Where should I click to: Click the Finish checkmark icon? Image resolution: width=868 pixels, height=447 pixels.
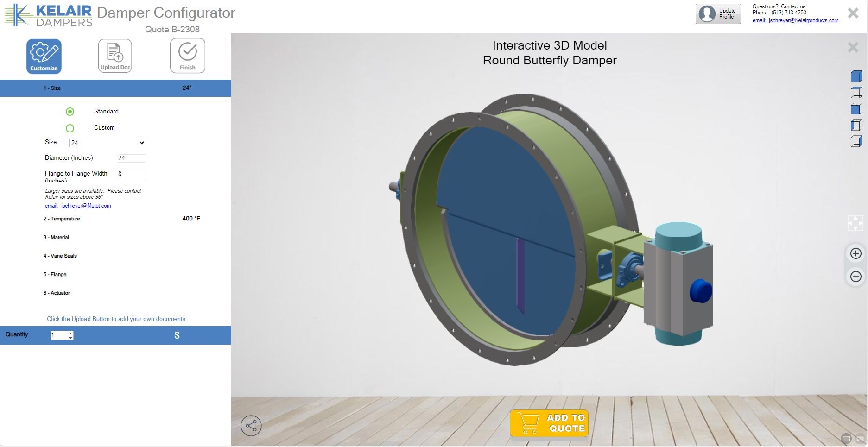pos(187,56)
